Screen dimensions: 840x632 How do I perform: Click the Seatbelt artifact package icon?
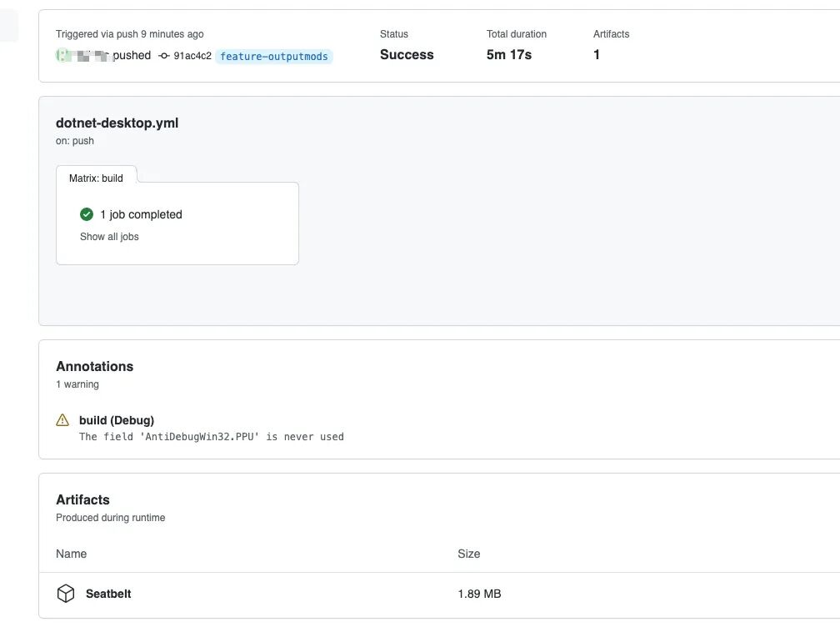pos(66,594)
